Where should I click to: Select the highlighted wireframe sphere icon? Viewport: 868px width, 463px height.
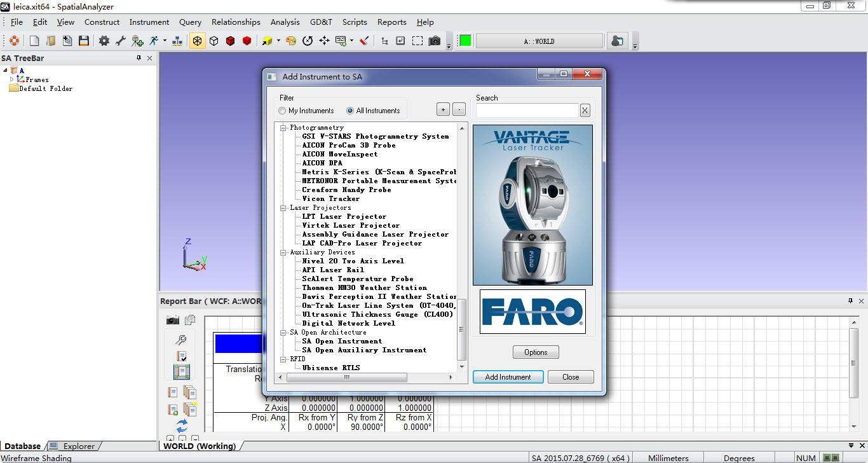pyautogui.click(x=198, y=41)
